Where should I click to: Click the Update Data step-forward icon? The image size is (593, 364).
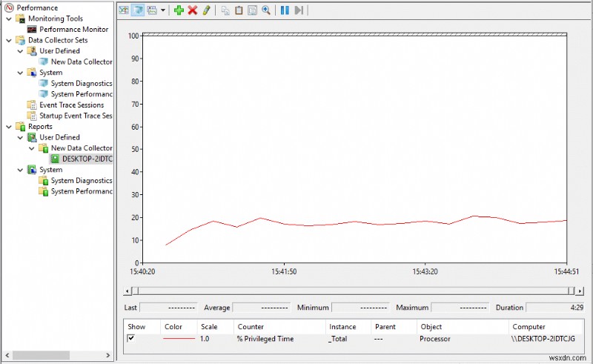299,10
